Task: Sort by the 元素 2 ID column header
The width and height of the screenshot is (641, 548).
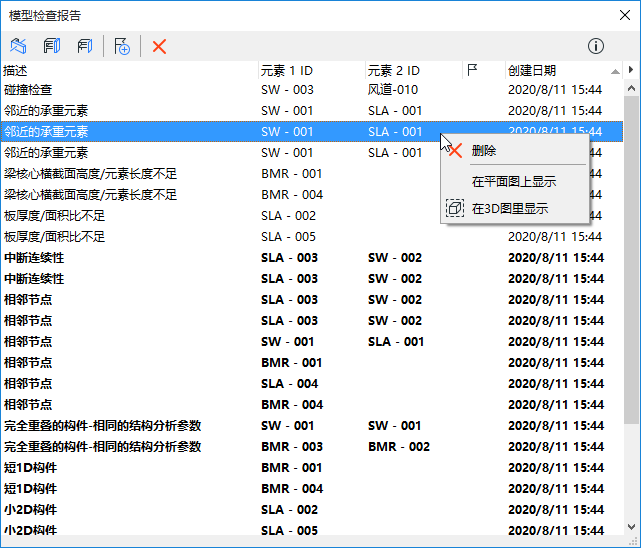Action: tap(414, 70)
